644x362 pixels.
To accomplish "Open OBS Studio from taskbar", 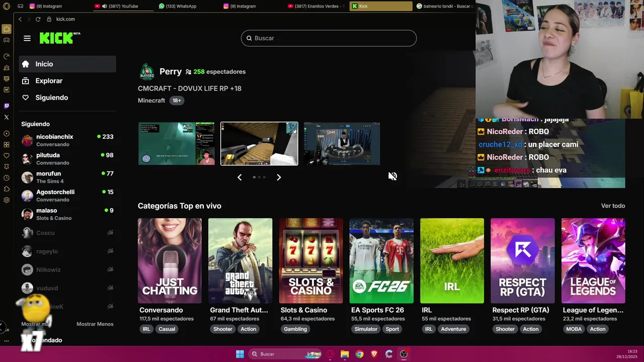I will click(x=404, y=354).
